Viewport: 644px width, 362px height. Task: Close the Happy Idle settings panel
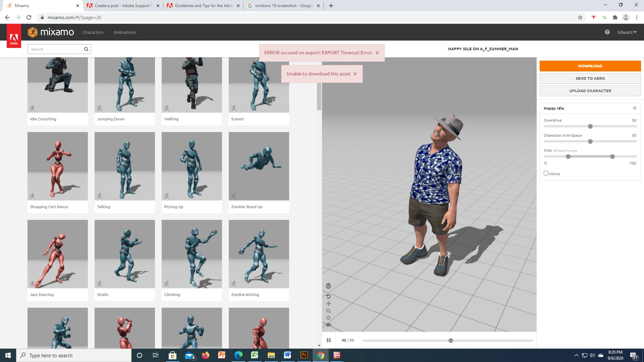634,108
